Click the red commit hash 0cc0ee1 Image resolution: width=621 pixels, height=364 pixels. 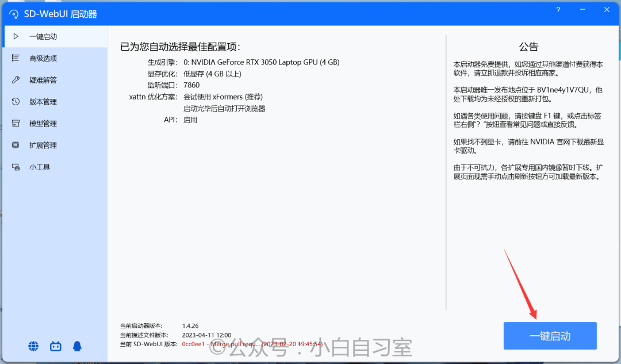pos(193,344)
